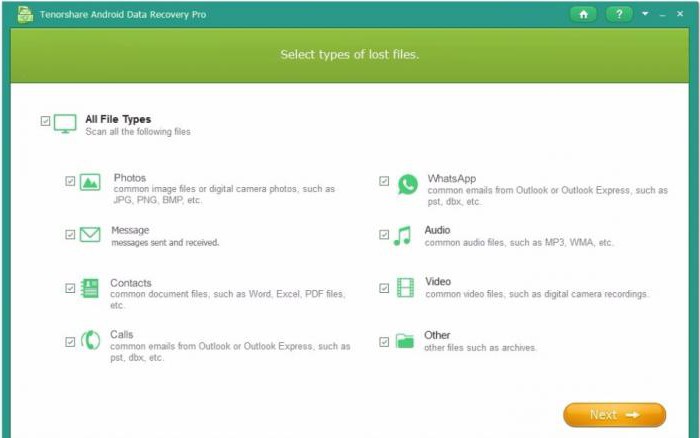
Task: Click the 'All File Types' label
Action: (118, 119)
